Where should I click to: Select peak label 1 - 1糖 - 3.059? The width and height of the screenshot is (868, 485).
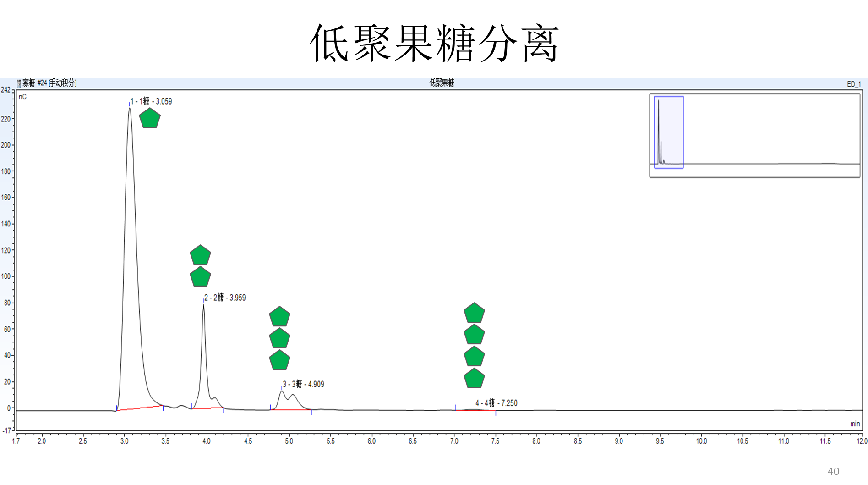pos(151,101)
